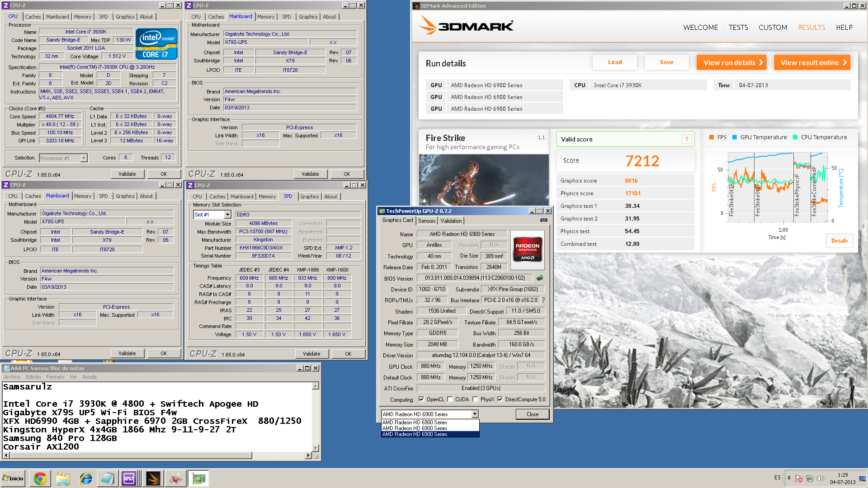Image resolution: width=868 pixels, height=488 pixels.
Task: Open the Valid score help question icon
Action: [687, 139]
